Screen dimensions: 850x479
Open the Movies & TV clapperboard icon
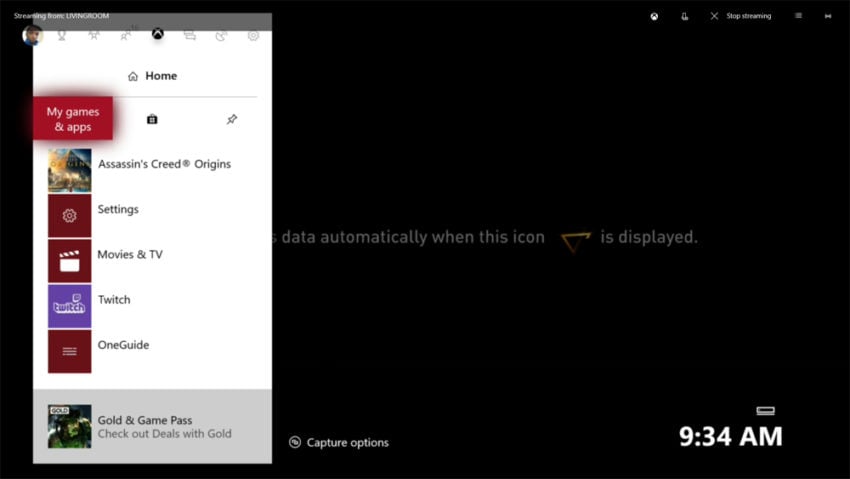point(69,261)
